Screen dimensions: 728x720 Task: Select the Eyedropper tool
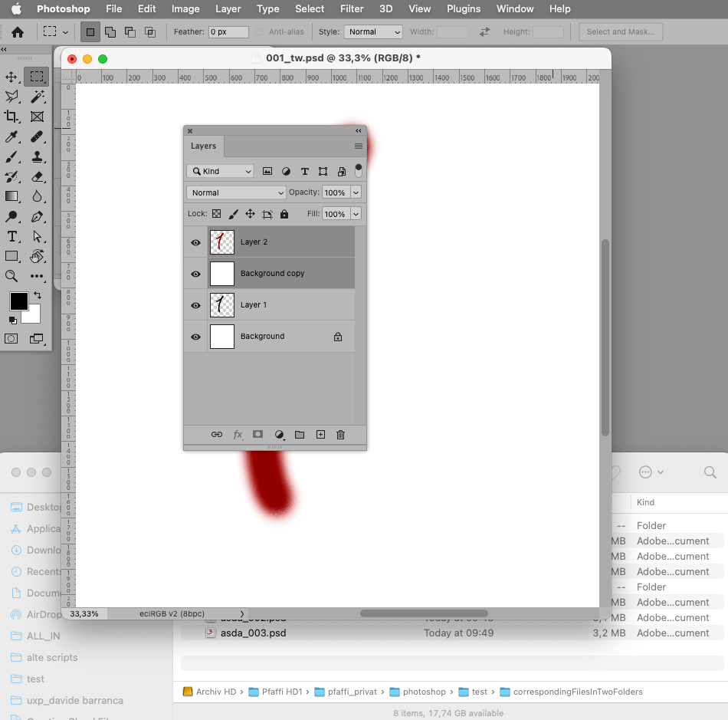11,136
